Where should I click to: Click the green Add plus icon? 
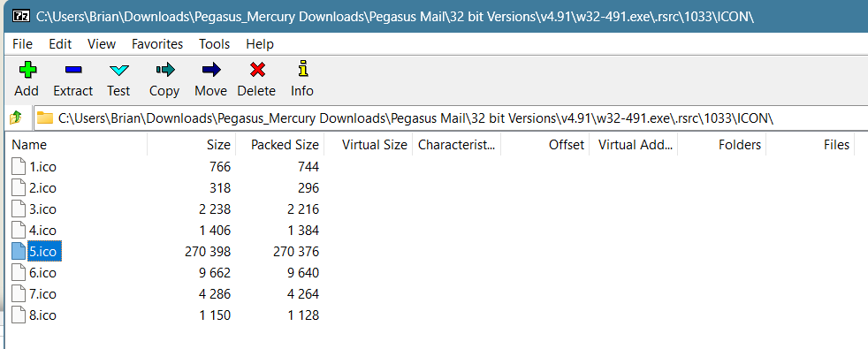[27, 70]
